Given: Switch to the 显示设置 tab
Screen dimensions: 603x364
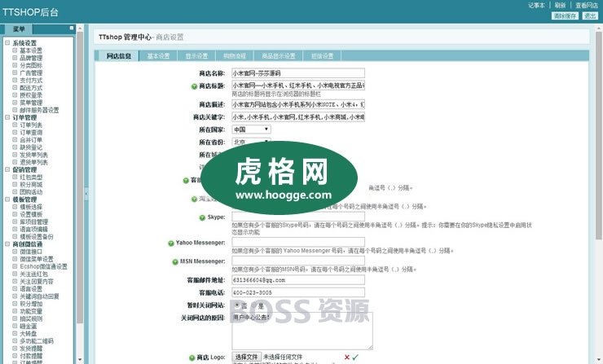Looking at the screenshot, I should point(196,56).
